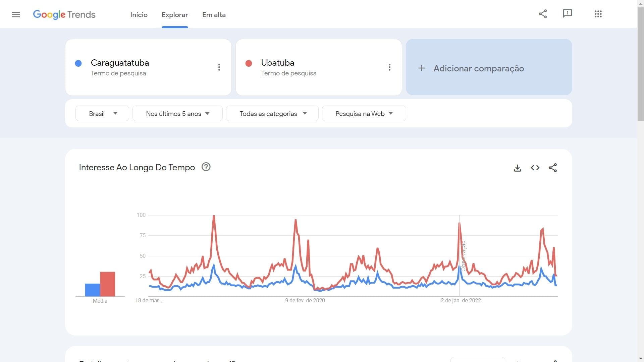The width and height of the screenshot is (644, 362).
Task: Open Caraguatatuba term options menu
Action: click(219, 67)
